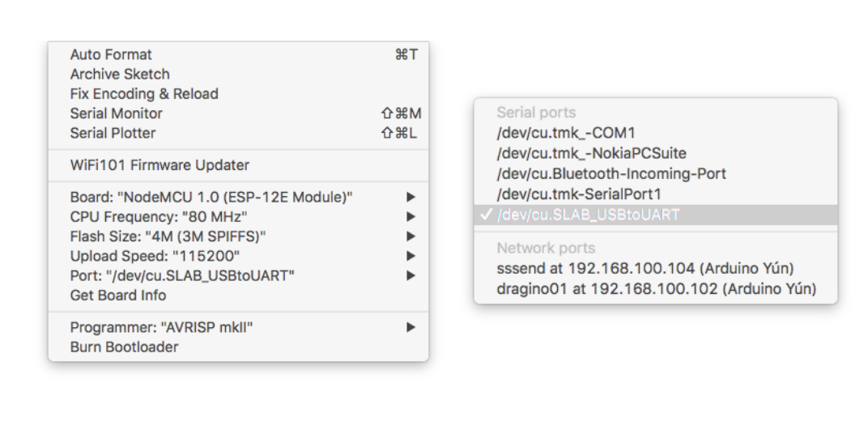This screenshot has height=430, width=868.
Task: Expand Programmer AVRISP mkII submenu
Action: (238, 327)
